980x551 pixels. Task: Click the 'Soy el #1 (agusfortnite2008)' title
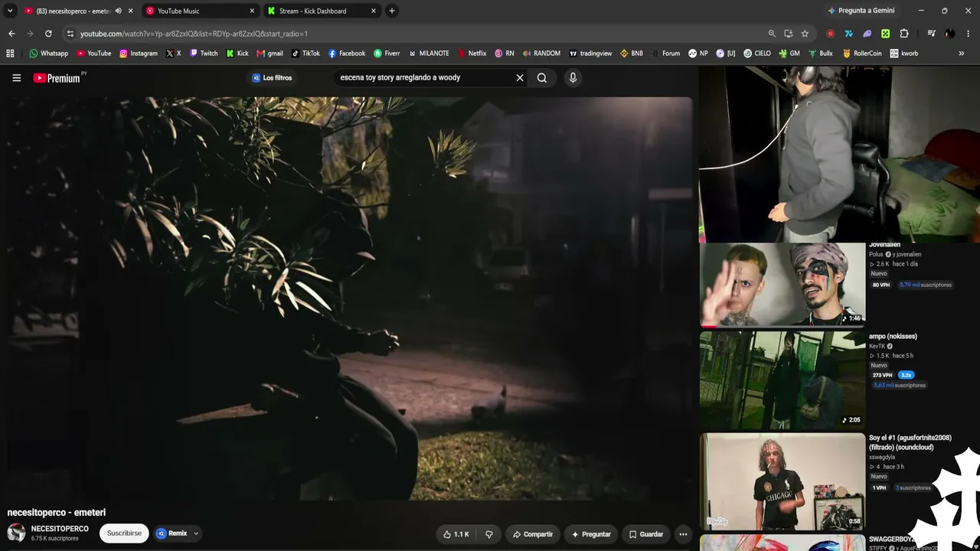[910, 442]
